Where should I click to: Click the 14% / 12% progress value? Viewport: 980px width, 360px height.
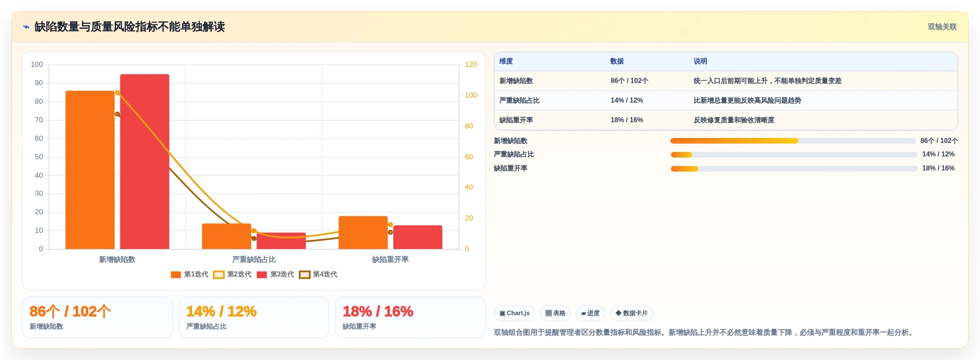click(939, 154)
